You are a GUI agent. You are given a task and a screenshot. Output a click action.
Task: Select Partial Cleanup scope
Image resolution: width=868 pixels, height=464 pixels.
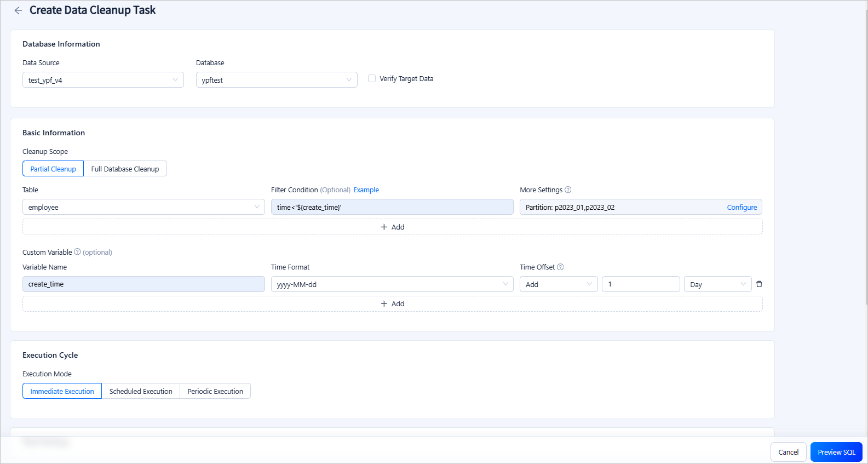[x=53, y=169]
